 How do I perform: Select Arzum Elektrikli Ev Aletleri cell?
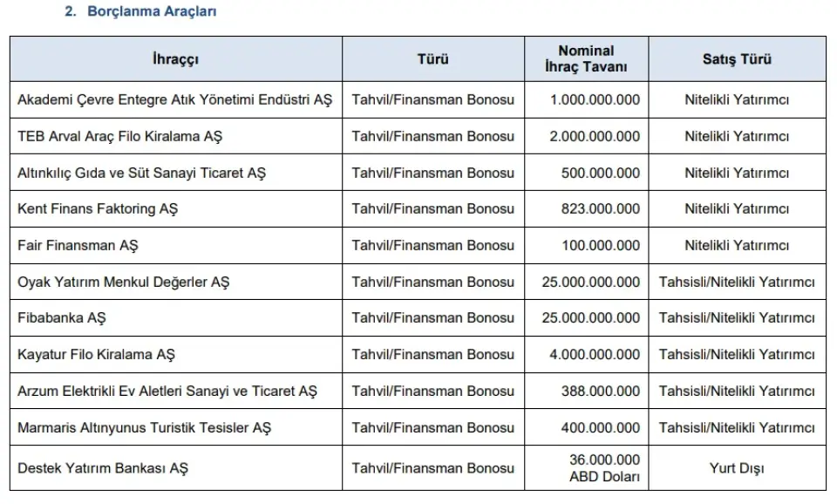[x=175, y=391]
